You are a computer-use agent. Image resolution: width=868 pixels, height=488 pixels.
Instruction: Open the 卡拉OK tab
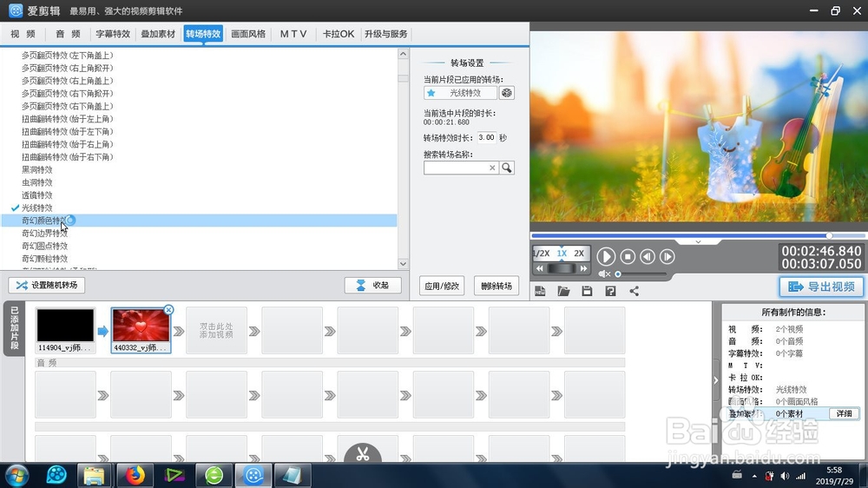[339, 34]
